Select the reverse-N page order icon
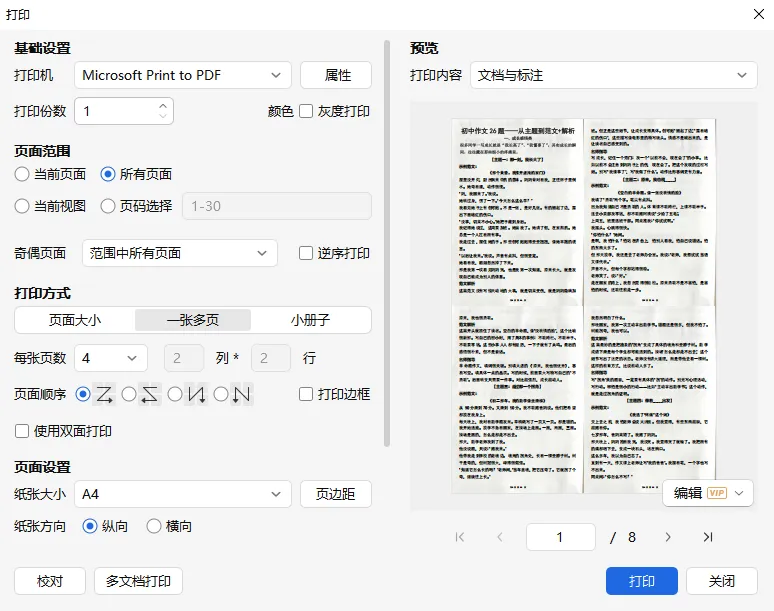This screenshot has width=774, height=611. point(196,394)
